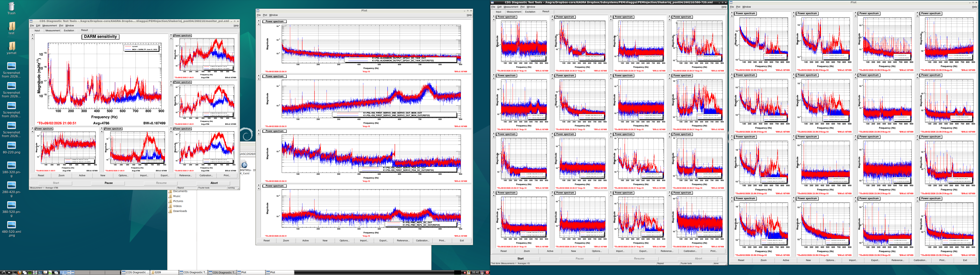Image resolution: width=980 pixels, height=275 pixels.
Task: Open the yamat folder on desktop
Action: tap(11, 46)
